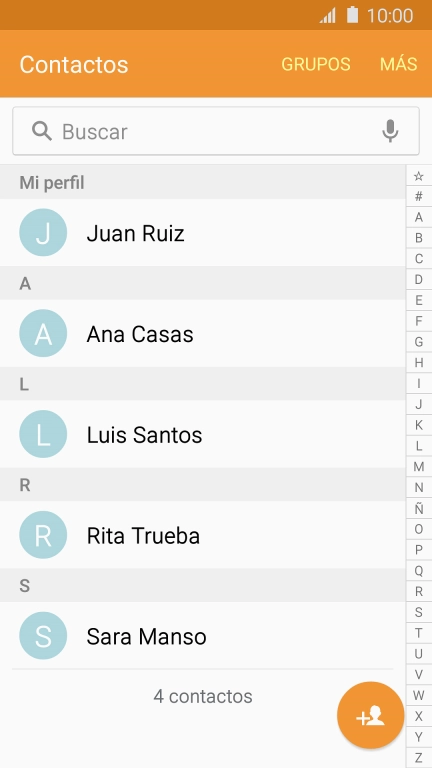Tap the favorites star in the index bar
The width and height of the screenshot is (432, 768).
tap(418, 176)
